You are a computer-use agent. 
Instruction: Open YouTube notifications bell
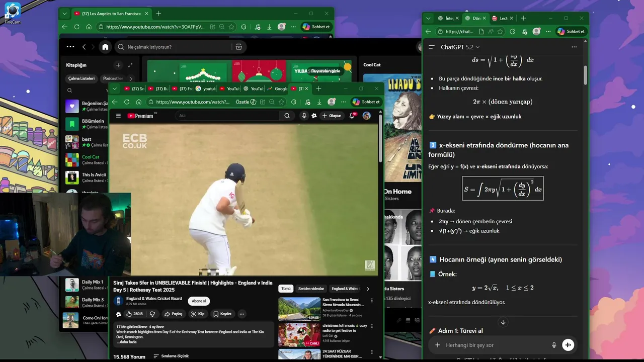pos(353,116)
